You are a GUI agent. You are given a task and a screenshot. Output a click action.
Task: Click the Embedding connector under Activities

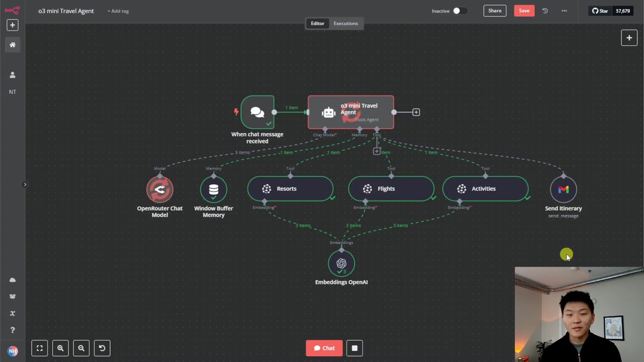(x=460, y=202)
